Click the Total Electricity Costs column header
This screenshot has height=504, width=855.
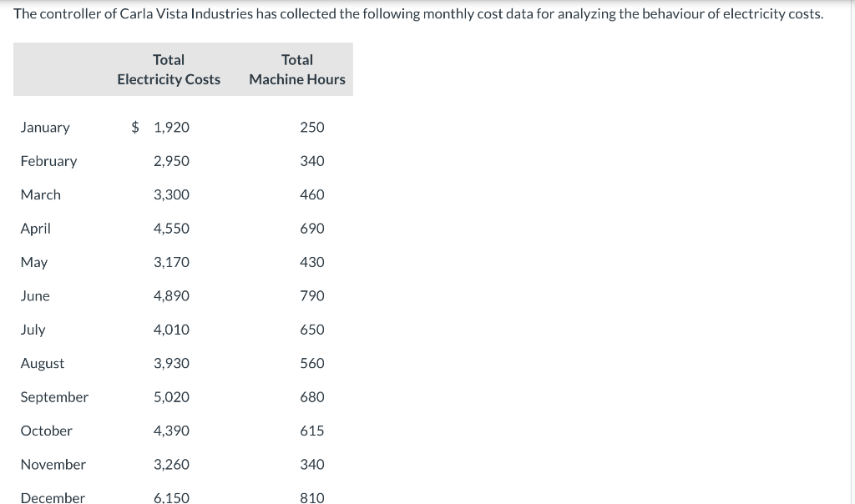point(169,69)
